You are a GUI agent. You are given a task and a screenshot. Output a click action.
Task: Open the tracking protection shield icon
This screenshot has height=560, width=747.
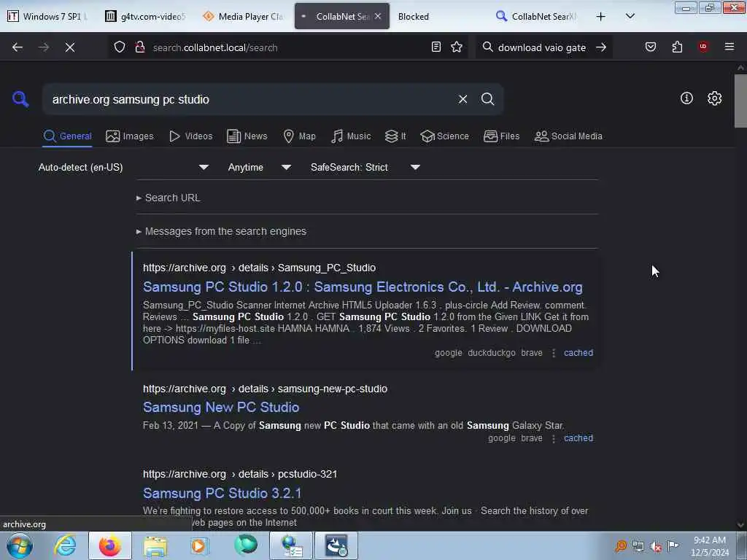click(120, 47)
